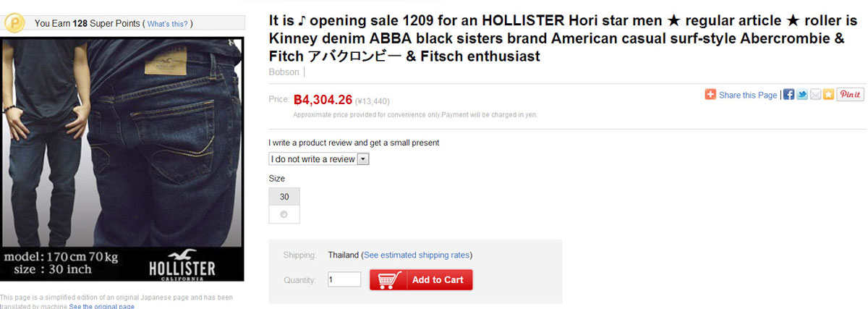The width and height of the screenshot is (868, 309).
Task: Open the "What's this?" link
Action: (x=167, y=24)
